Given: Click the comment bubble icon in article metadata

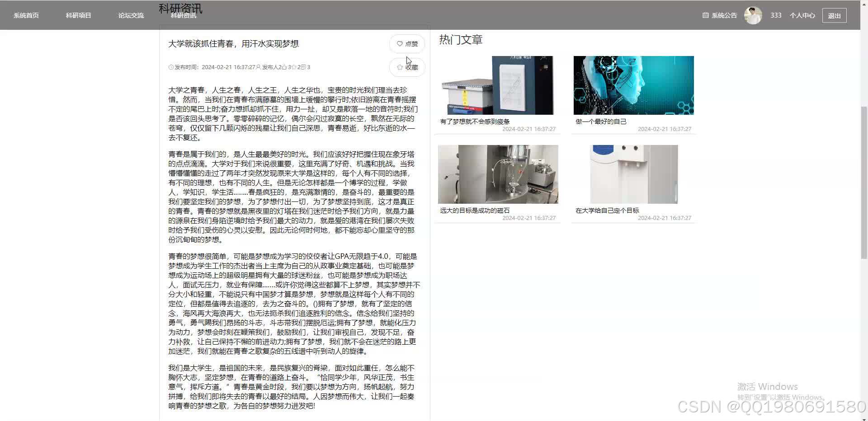Looking at the screenshot, I should [x=304, y=67].
